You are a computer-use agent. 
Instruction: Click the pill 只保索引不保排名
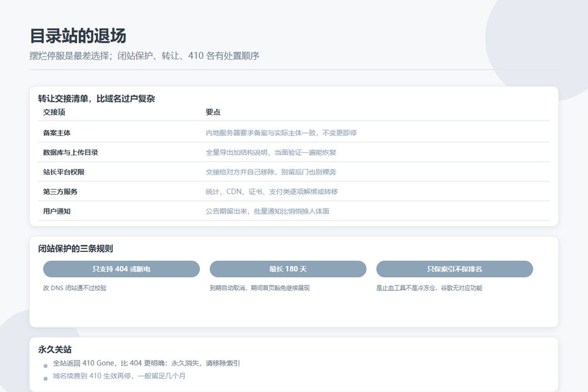click(455, 269)
